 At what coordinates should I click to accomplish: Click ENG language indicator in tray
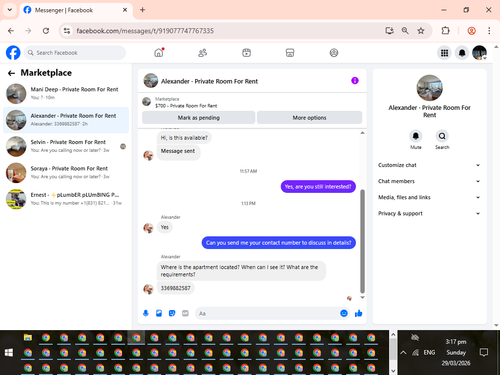tap(429, 352)
